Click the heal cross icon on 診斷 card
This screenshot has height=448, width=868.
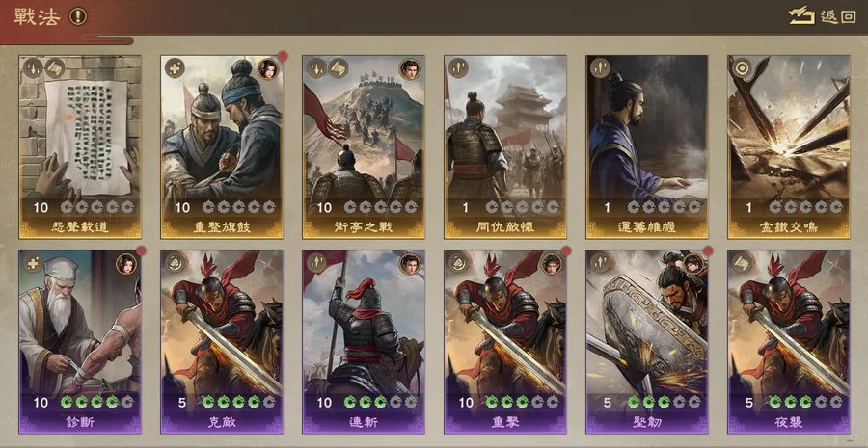click(x=33, y=263)
